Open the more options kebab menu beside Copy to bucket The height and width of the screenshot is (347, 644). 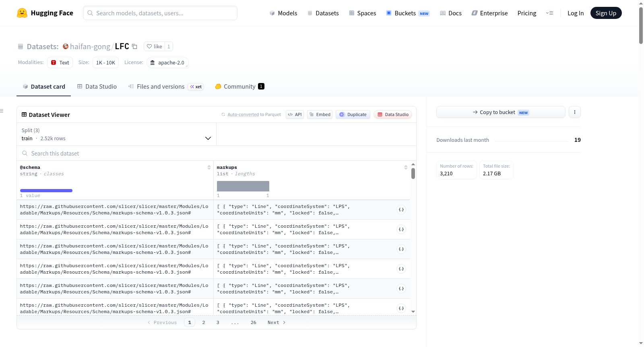[x=575, y=112]
